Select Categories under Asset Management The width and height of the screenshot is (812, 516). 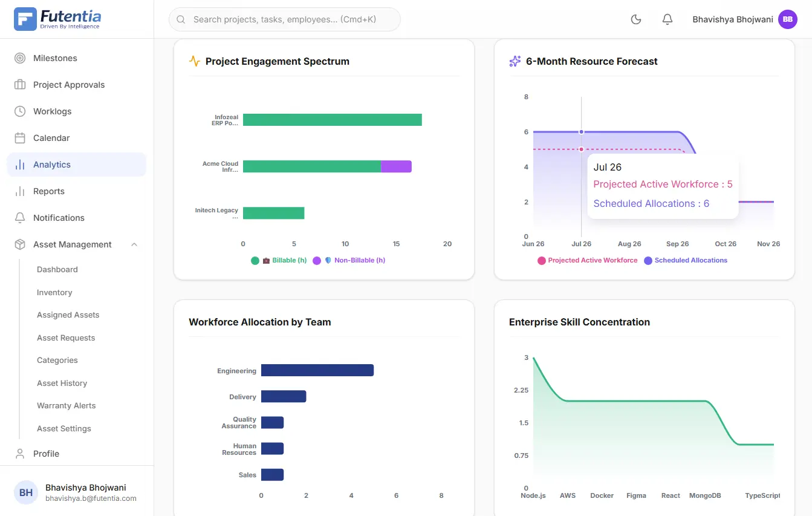(x=57, y=361)
